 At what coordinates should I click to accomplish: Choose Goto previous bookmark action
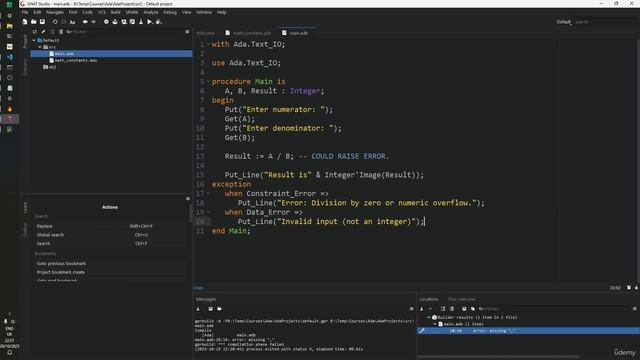(110, 264)
